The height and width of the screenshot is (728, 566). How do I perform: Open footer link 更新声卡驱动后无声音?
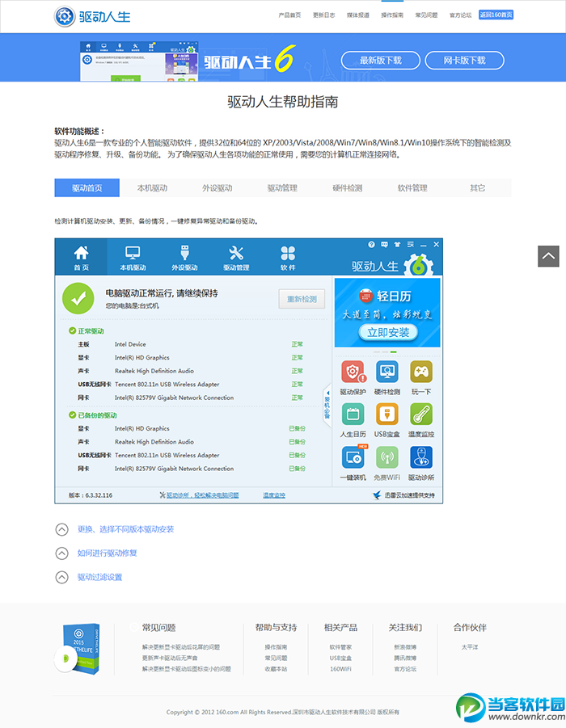(x=170, y=658)
